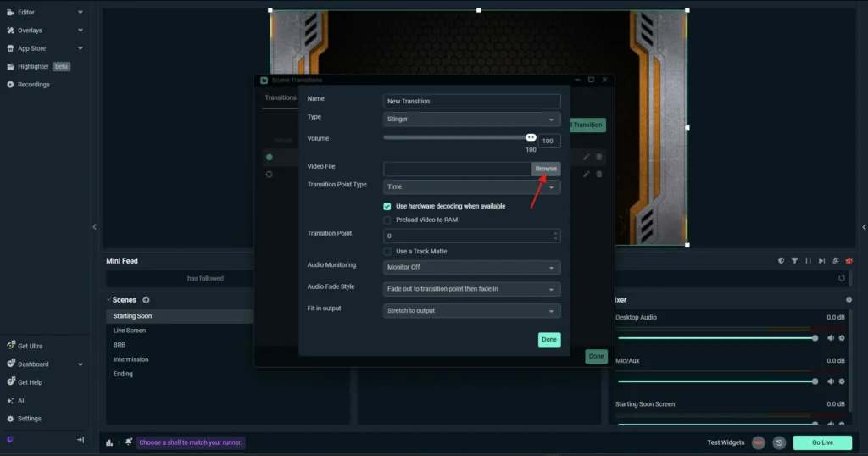Enable Preload Video to RAM

pos(387,220)
